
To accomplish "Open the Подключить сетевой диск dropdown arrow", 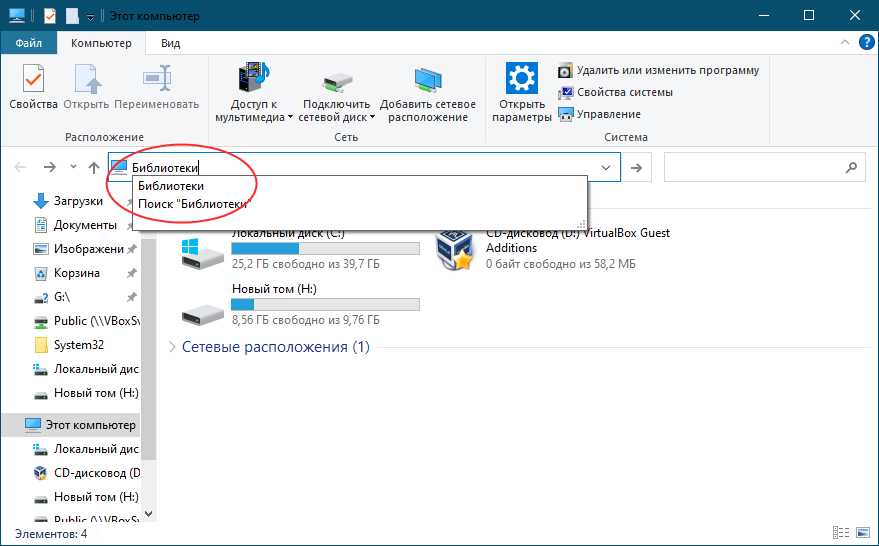I will pos(372,118).
